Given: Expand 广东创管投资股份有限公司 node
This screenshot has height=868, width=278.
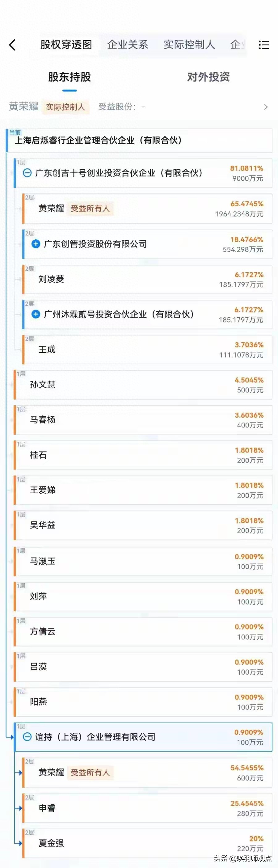Looking at the screenshot, I should coord(36,244).
